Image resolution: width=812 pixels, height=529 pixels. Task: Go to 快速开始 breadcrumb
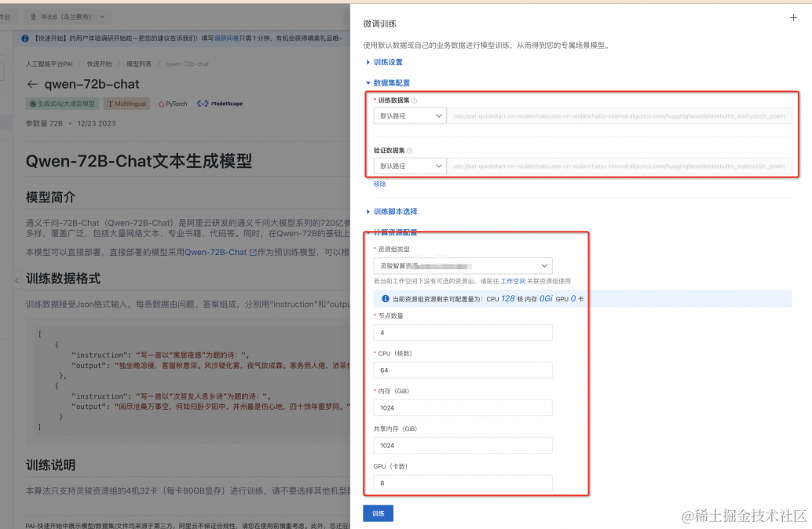99,64
